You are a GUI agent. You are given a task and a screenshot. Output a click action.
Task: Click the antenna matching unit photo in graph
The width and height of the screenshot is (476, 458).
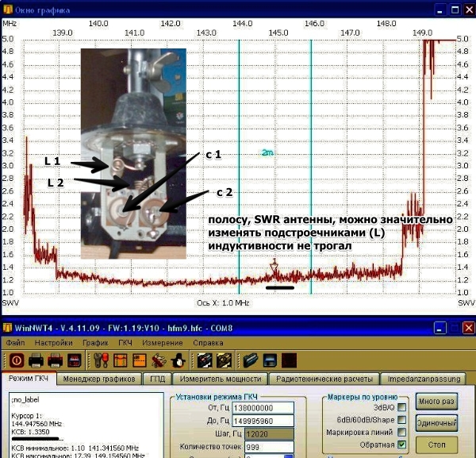(x=133, y=154)
